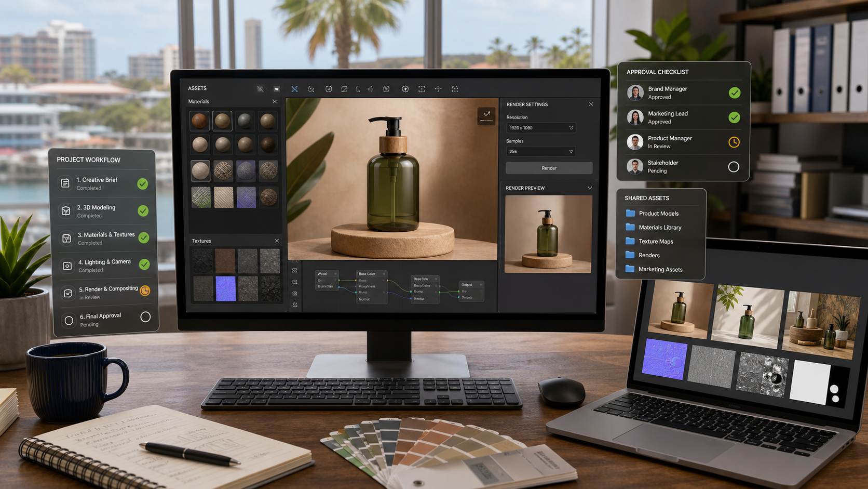Select the paint bucket tool in toolbar
The height and width of the screenshot is (489, 868).
coord(311,89)
